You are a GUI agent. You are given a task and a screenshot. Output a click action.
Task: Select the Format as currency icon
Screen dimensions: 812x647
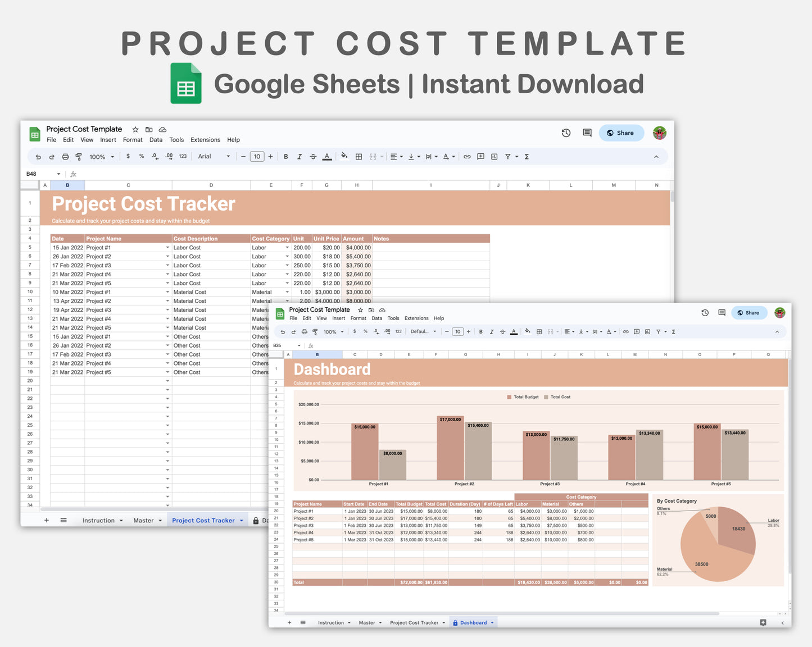pos(128,156)
